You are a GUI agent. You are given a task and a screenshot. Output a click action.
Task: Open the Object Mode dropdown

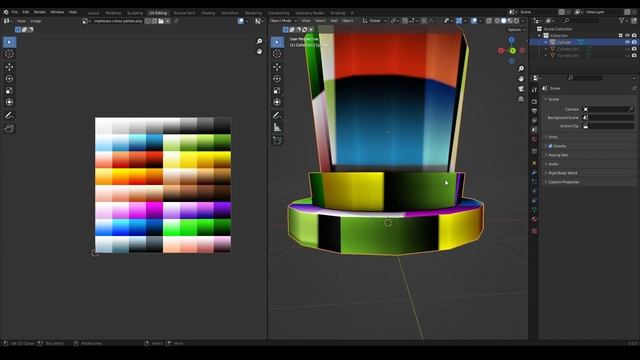tap(283, 20)
